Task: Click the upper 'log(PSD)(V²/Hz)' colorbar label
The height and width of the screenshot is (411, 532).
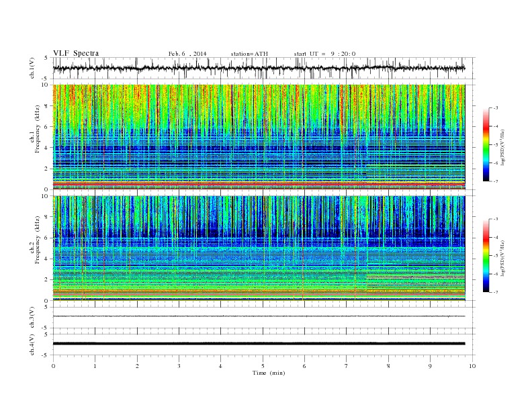Action: (502, 146)
